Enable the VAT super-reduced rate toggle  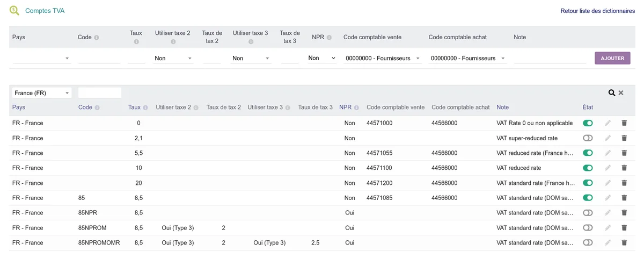point(588,138)
